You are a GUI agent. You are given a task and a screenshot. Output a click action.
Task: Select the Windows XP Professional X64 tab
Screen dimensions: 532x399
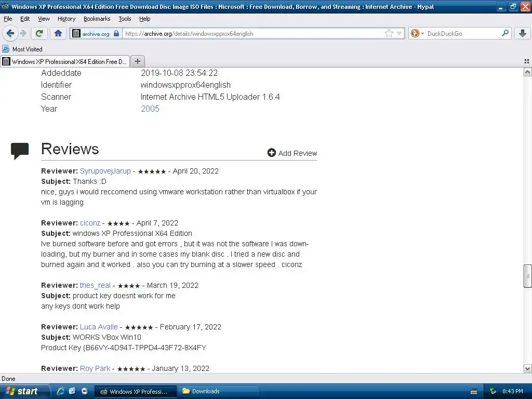point(65,61)
